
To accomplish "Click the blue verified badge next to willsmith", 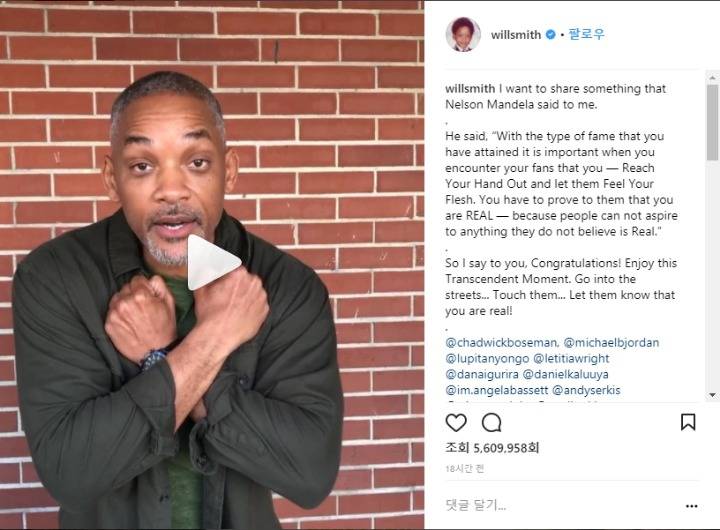I will (x=551, y=34).
